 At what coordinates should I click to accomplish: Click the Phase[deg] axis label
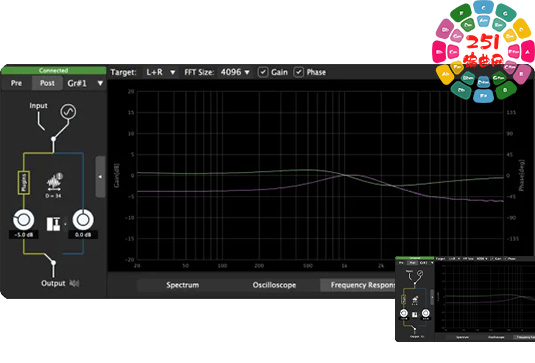point(522,175)
